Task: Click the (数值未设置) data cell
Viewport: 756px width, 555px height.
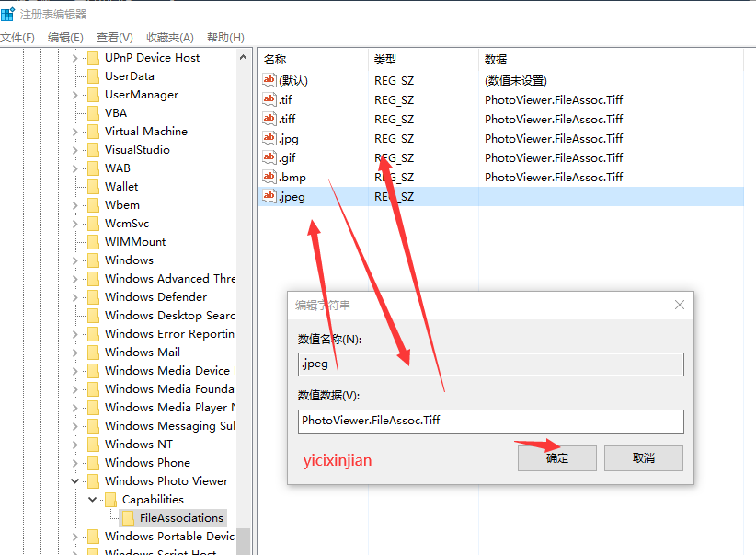Action: coord(515,81)
